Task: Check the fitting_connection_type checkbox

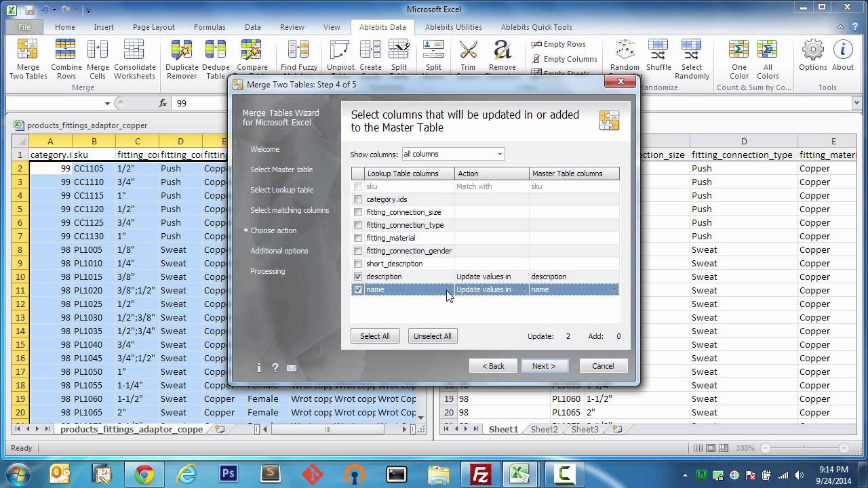Action: click(358, 225)
